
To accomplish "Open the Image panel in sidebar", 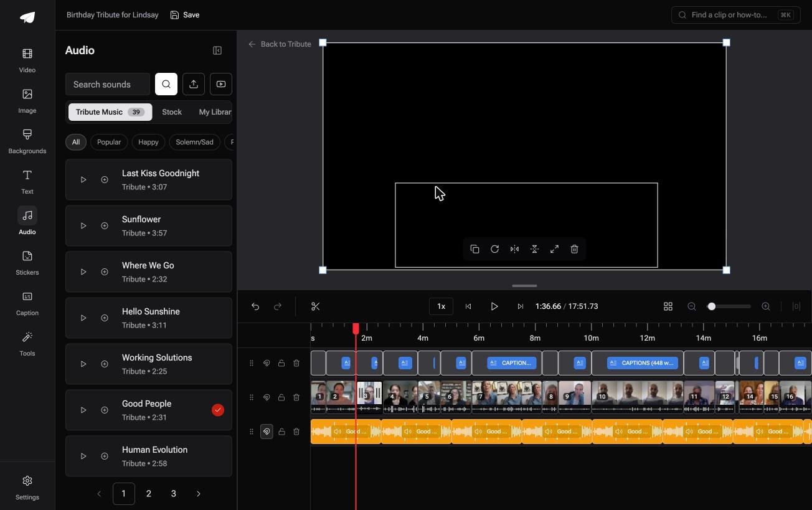I will (27, 100).
